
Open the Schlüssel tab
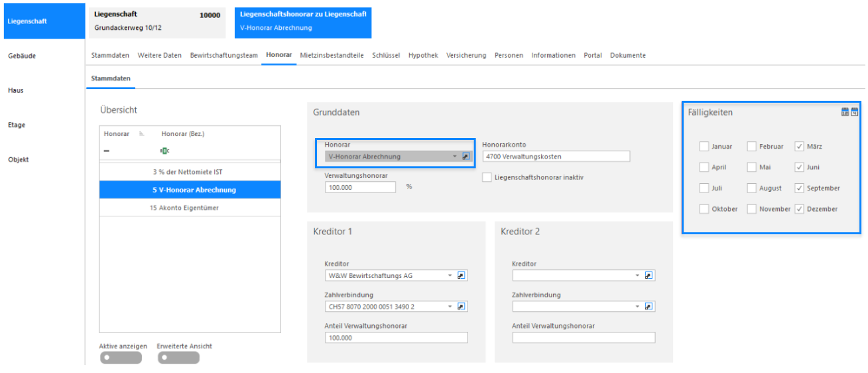(x=386, y=56)
